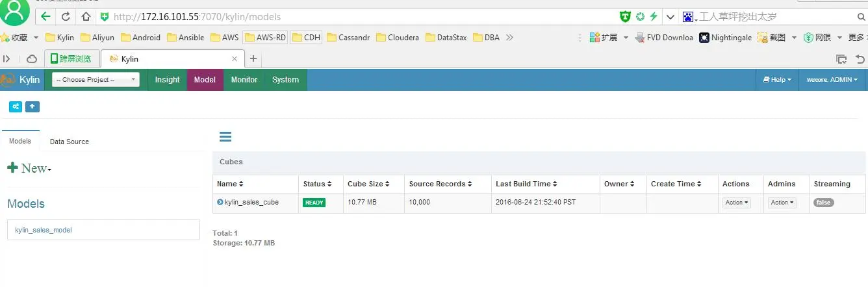Click the blue plus add project button
868x287 pixels.
click(x=32, y=106)
